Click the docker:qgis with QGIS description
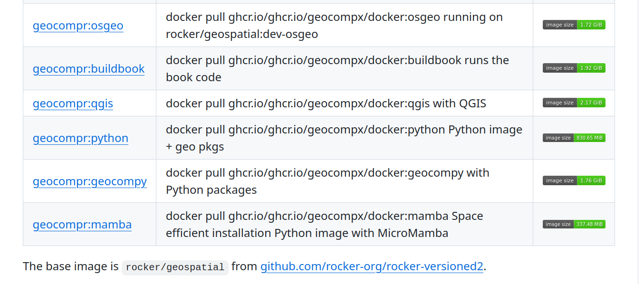644x284 pixels. pyautogui.click(x=326, y=104)
